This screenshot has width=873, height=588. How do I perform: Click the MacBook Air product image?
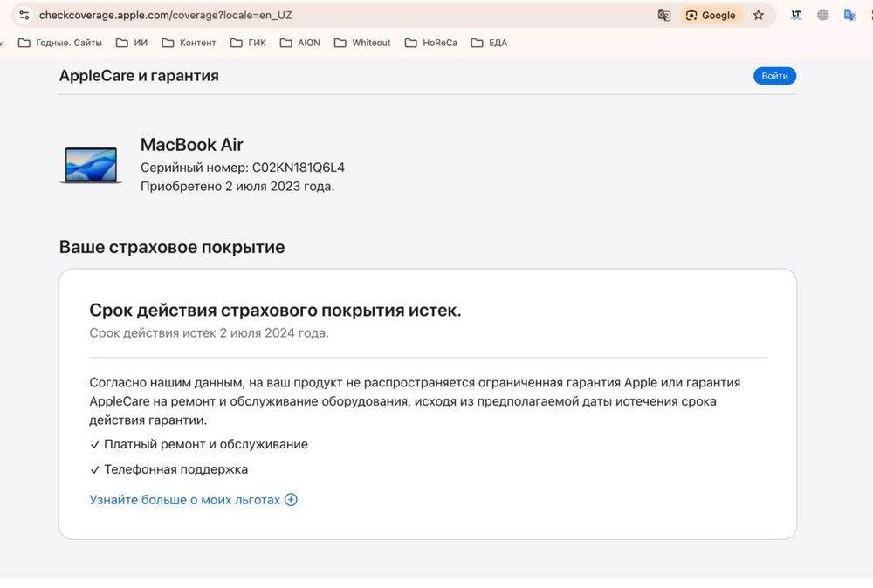pos(91,165)
